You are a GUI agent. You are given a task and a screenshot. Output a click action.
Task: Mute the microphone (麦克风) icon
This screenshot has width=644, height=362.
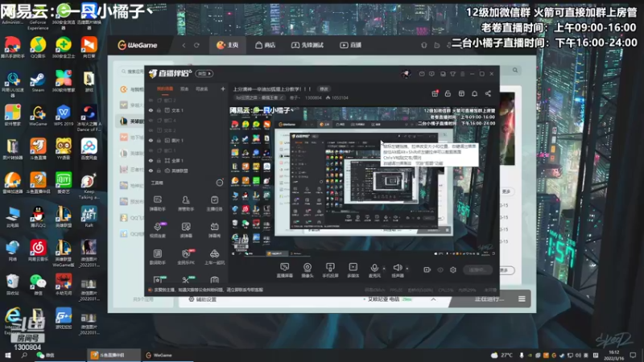click(x=374, y=268)
